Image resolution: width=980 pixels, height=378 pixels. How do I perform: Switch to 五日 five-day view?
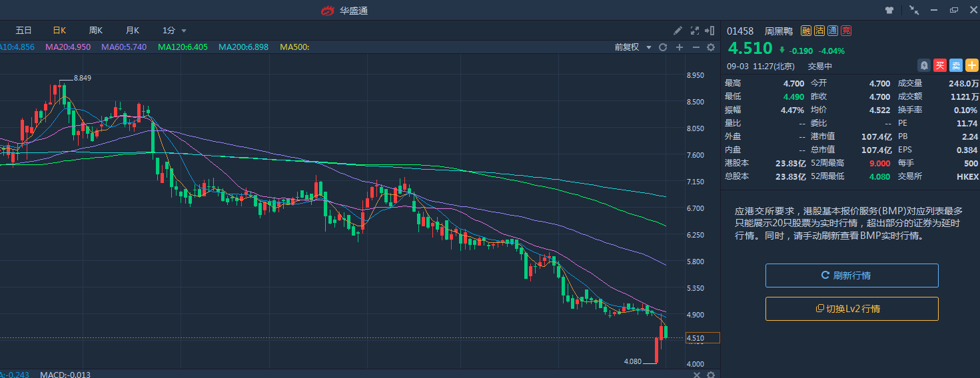pos(23,31)
